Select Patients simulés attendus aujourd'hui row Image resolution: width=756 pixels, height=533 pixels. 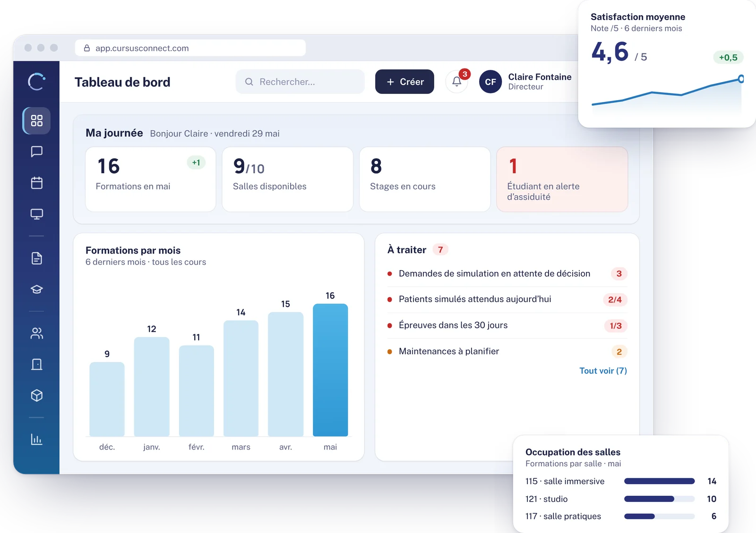507,299
